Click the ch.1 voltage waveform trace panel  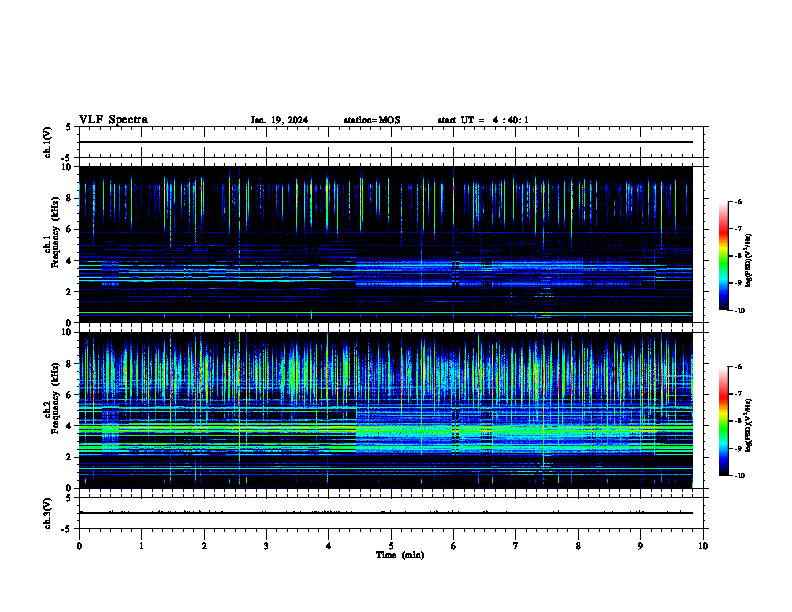coord(391,142)
